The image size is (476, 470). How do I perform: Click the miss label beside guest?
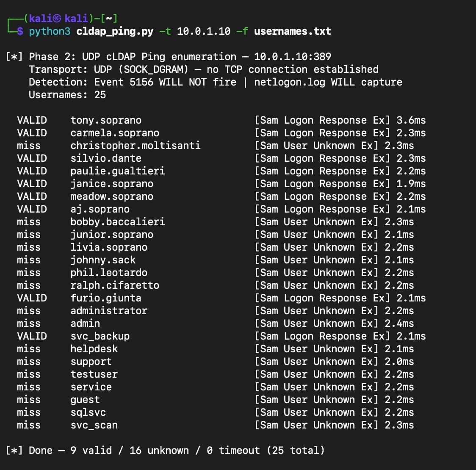coord(29,400)
